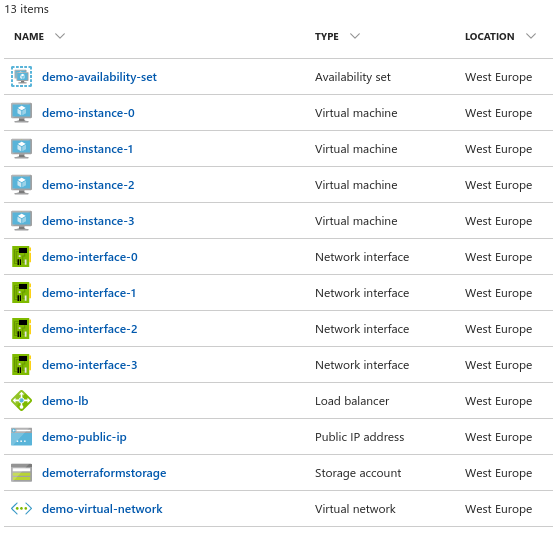Screen dimensions: 553x534
Task: Open the demo-interface-3 link
Action: pos(90,365)
